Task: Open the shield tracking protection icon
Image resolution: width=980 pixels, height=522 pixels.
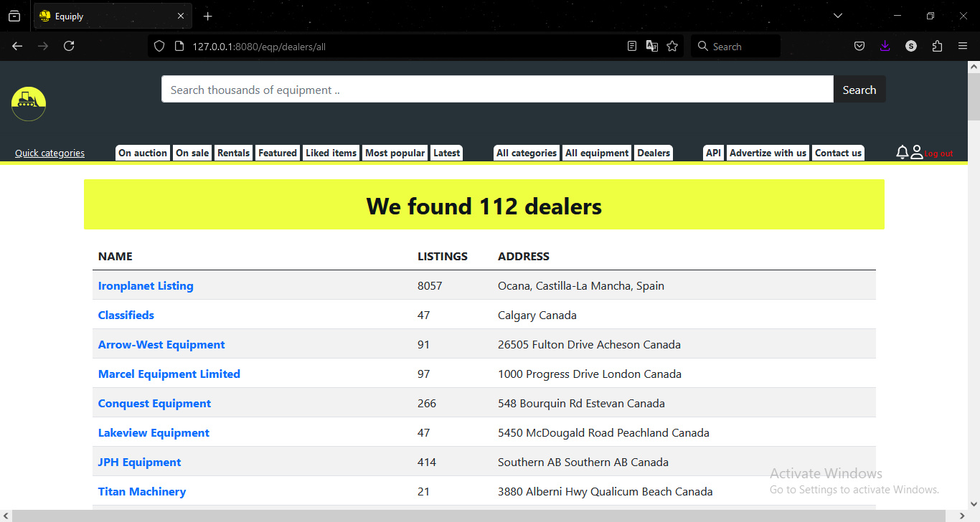Action: click(x=159, y=46)
